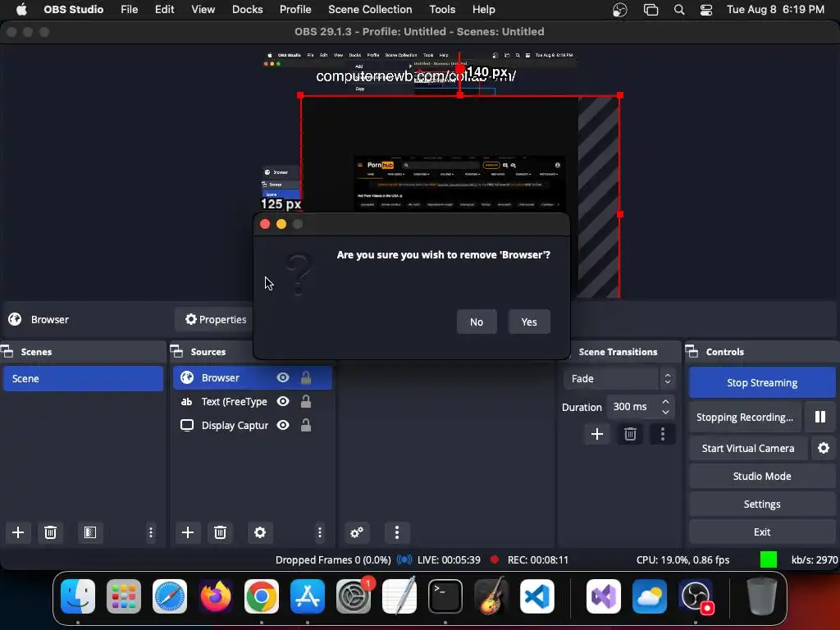Open the Scene Collection menu
840x630 pixels.
(370, 9)
